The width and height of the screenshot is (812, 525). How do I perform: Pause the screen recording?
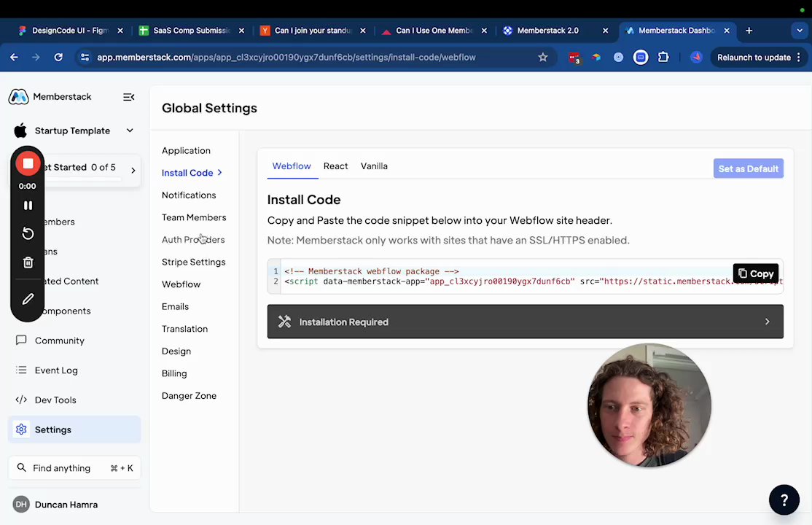pyautogui.click(x=28, y=206)
